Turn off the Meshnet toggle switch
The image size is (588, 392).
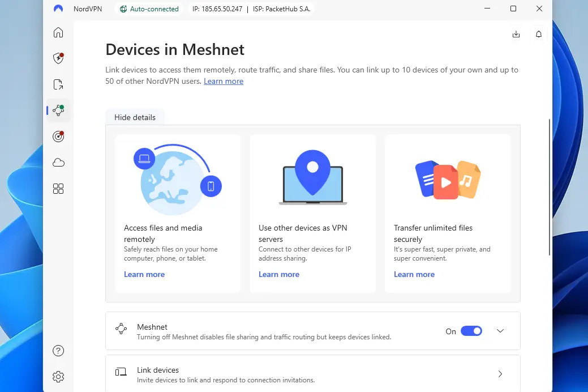471,331
